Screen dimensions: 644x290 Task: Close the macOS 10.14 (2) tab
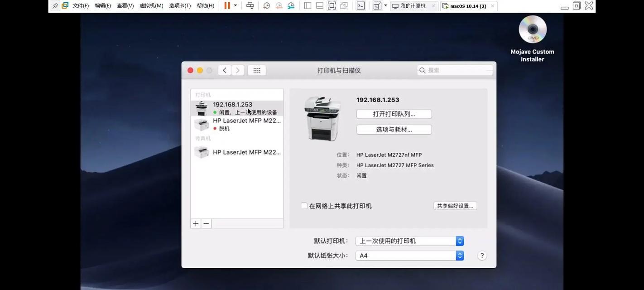[492, 6]
